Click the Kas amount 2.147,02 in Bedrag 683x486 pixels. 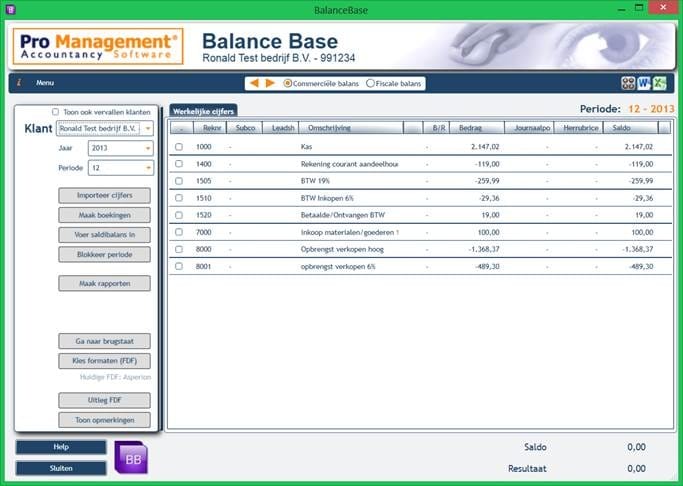coord(485,147)
